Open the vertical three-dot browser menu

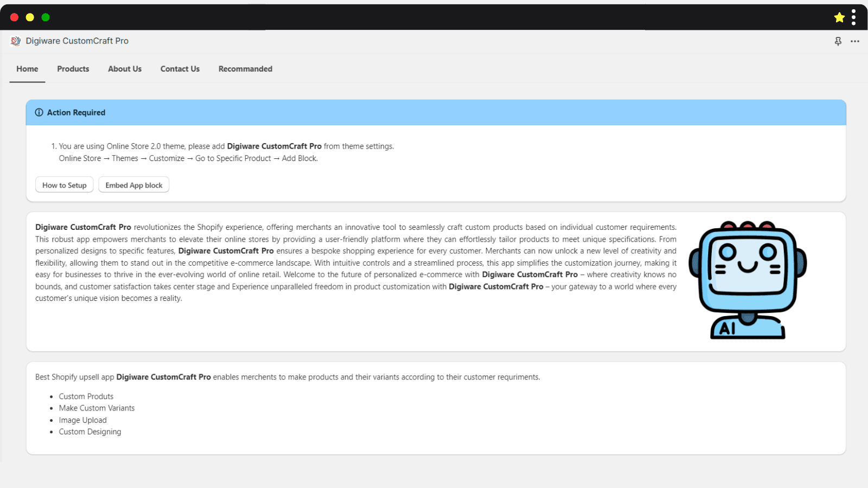pos(853,17)
